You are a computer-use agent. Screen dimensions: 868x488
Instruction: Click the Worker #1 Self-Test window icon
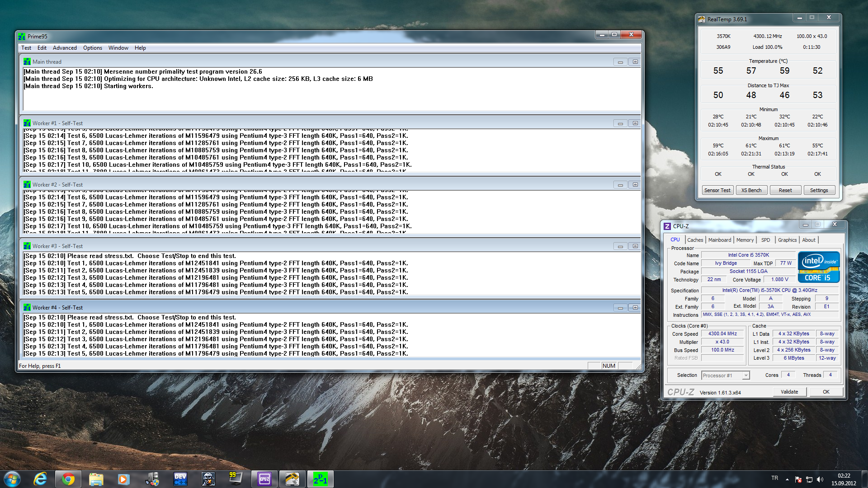click(x=27, y=123)
